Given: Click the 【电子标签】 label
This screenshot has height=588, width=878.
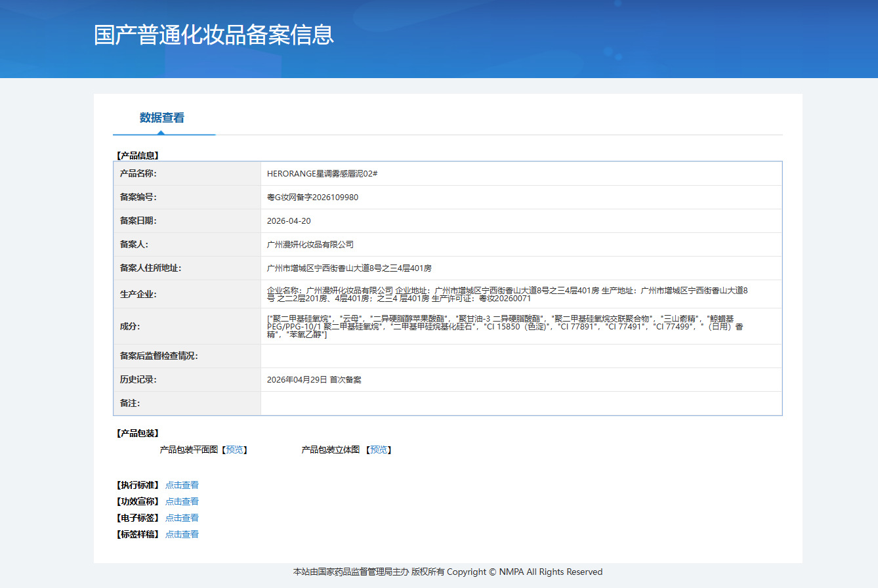Looking at the screenshot, I should 138,518.
